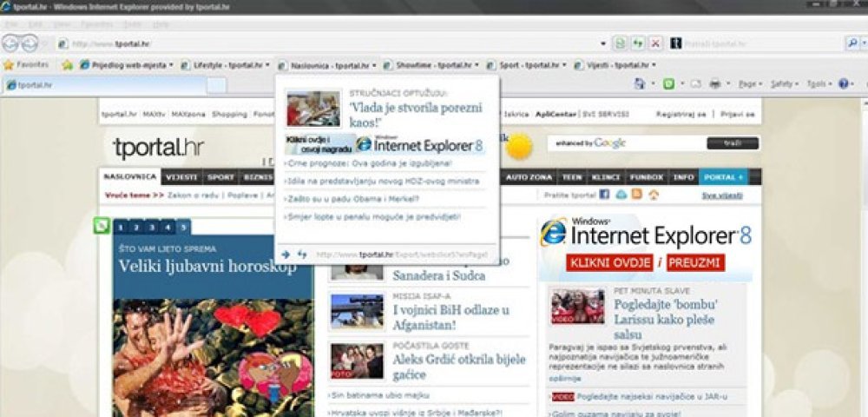
Task: Open 'Aleks Grdić otkrila bijele gaćice' article
Action: coord(459,367)
